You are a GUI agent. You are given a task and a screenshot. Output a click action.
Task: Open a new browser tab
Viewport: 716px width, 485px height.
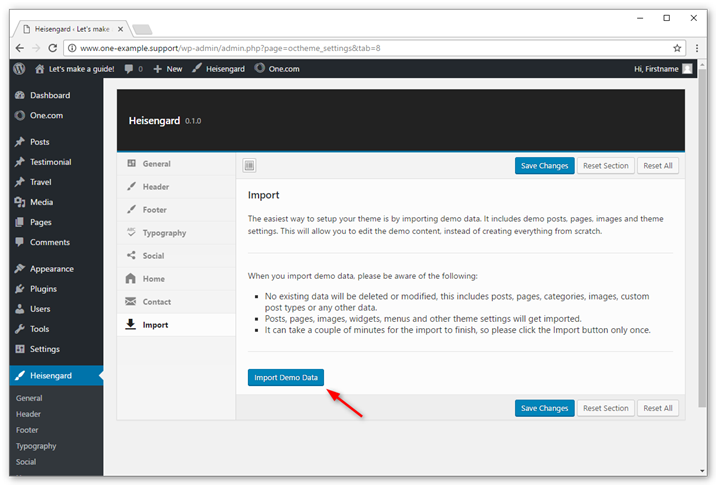pyautogui.click(x=142, y=30)
